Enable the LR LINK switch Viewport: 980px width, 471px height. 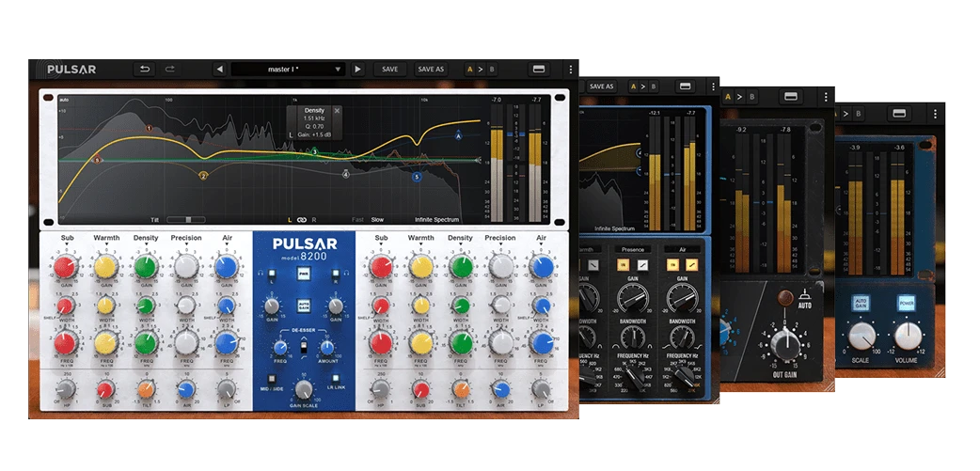pyautogui.click(x=336, y=379)
